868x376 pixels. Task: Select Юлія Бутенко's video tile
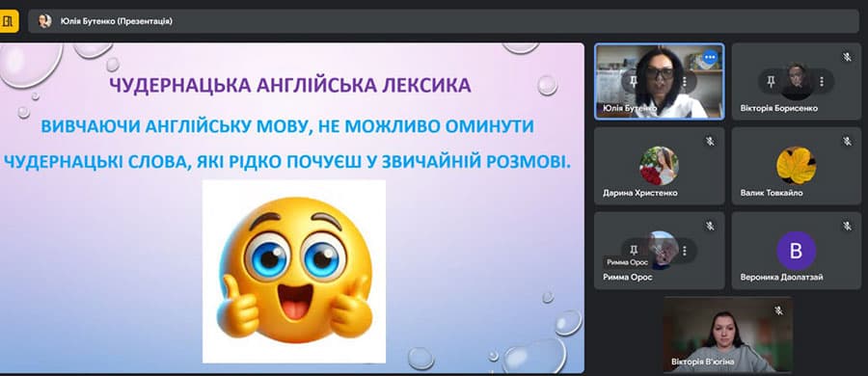click(660, 81)
